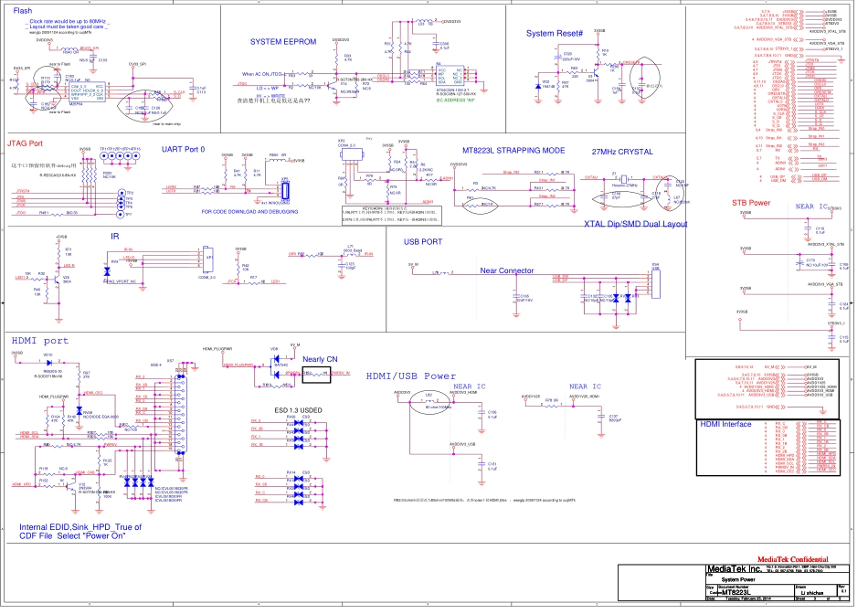Select the HDMI/USB Power heading

[x=410, y=376]
